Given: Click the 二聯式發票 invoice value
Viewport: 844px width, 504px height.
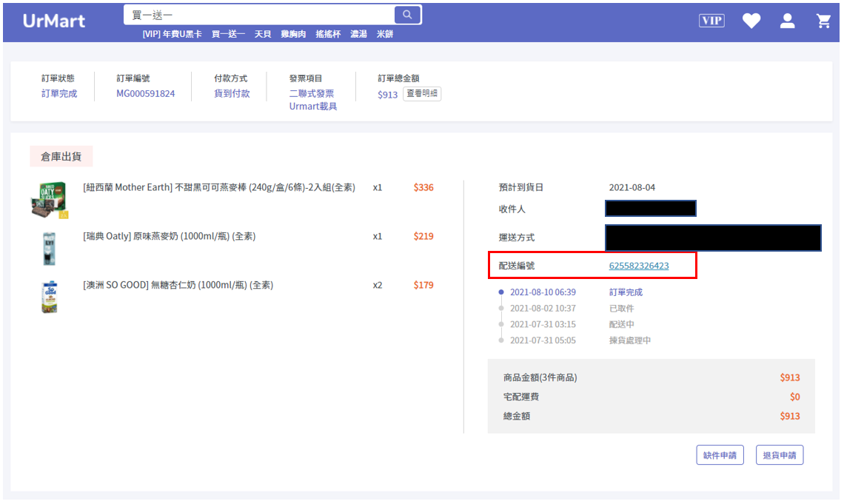Looking at the screenshot, I should click(312, 93).
